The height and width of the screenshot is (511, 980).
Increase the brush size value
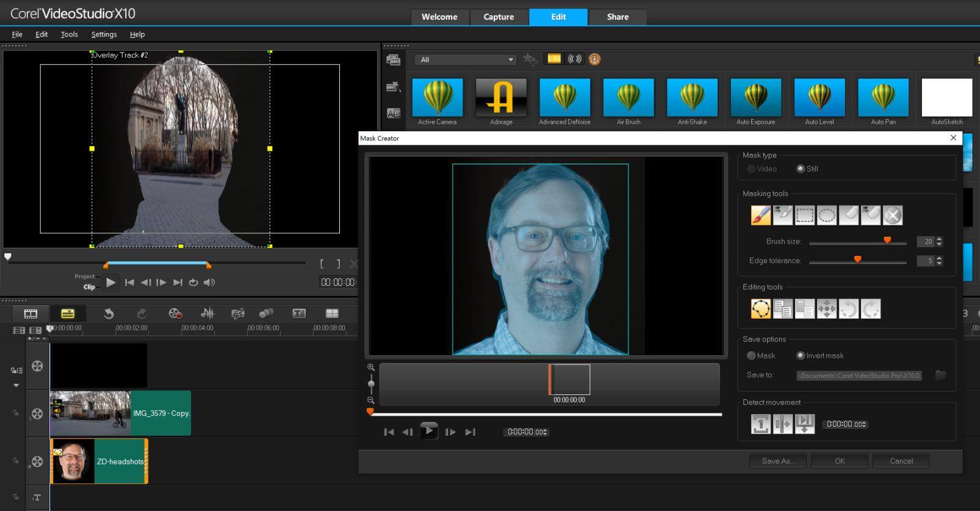939,239
